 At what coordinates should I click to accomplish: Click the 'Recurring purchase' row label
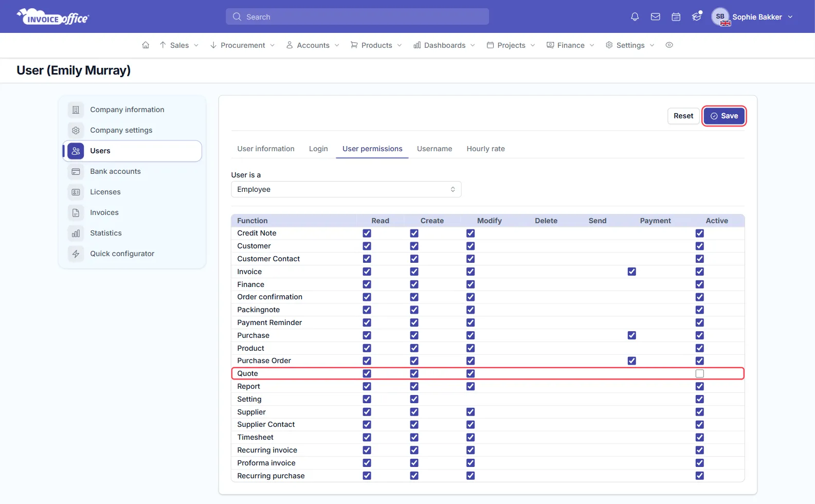pos(271,476)
